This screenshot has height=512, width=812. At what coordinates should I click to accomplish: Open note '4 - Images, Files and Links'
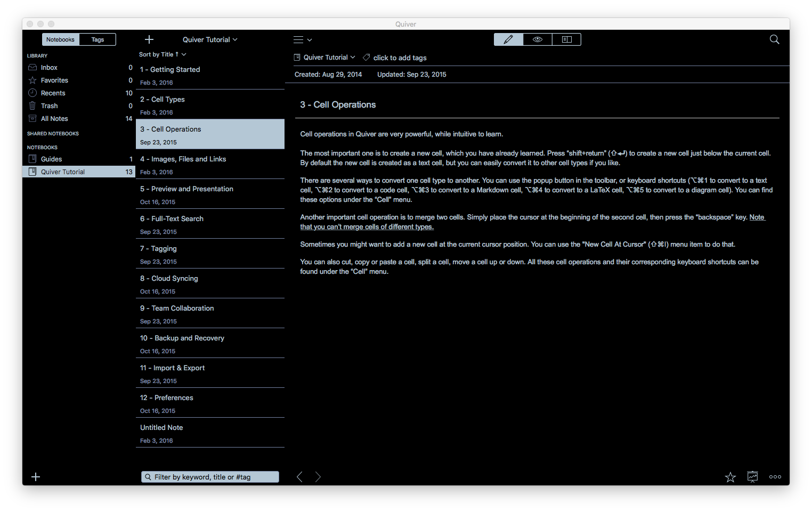210,164
